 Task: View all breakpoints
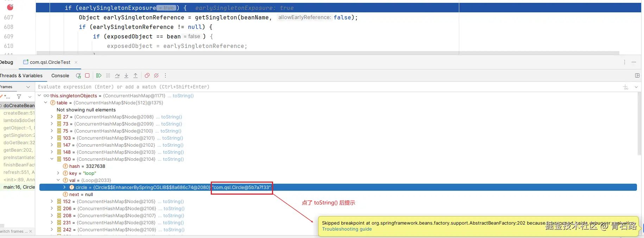coord(147,75)
